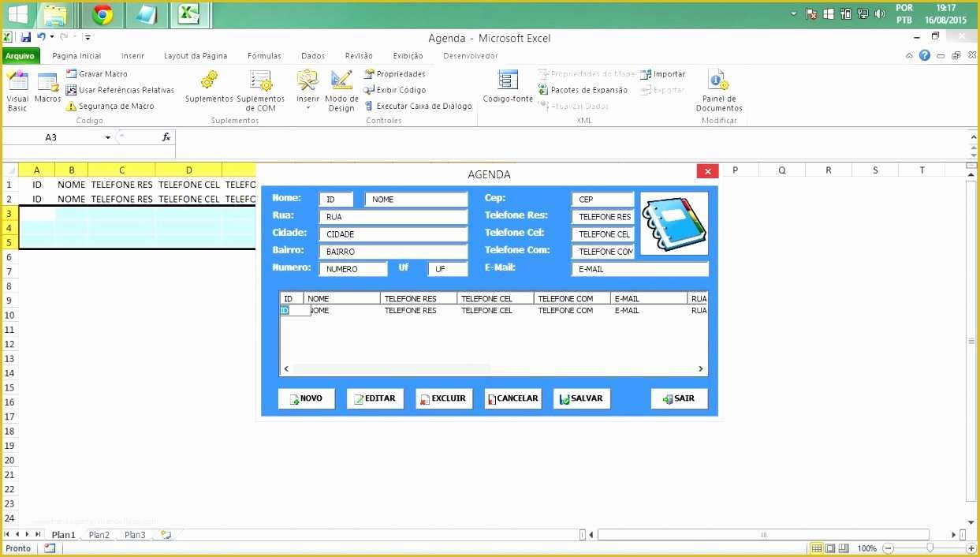Open the Arquivo tab
980x557 pixels.
click(x=20, y=56)
